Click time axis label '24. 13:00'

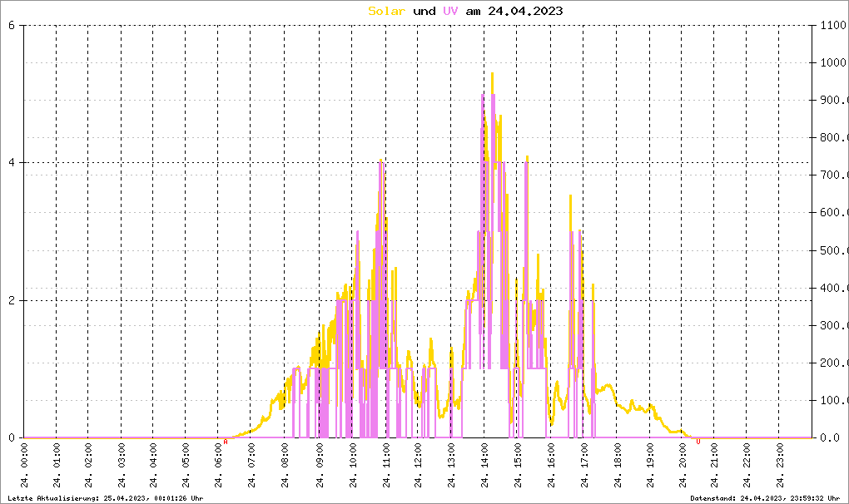pos(452,466)
